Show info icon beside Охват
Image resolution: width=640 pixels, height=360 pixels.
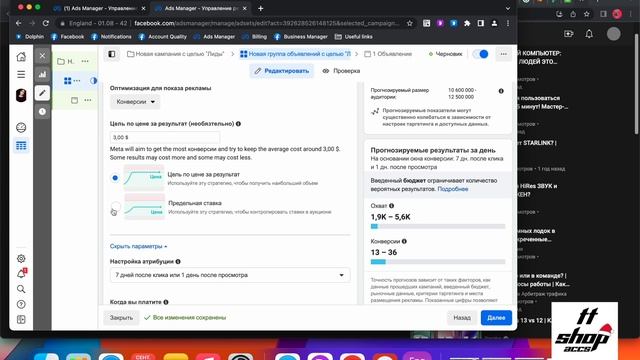tap(391, 206)
